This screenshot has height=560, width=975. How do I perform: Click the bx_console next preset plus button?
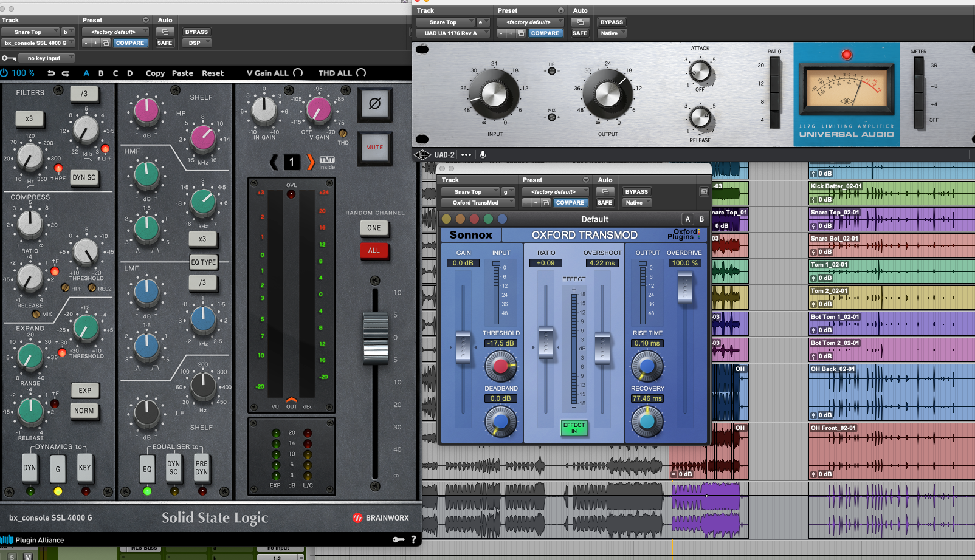pyautogui.click(x=95, y=43)
